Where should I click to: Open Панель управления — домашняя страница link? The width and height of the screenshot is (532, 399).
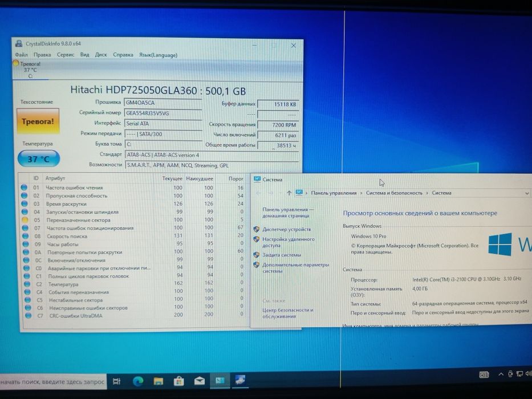point(288,213)
